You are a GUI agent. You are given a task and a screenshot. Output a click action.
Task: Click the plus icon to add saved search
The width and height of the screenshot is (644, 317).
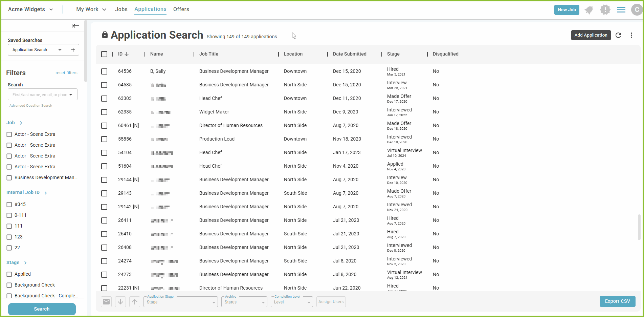pyautogui.click(x=73, y=50)
